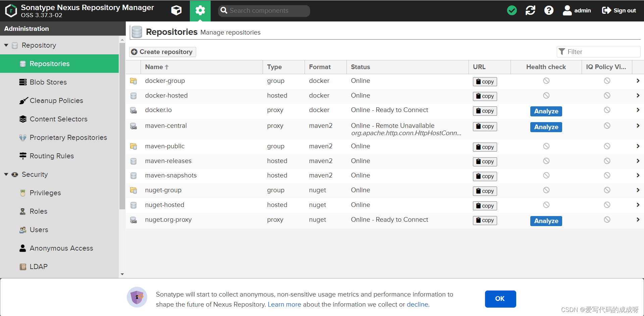Click Create repository button

[162, 52]
